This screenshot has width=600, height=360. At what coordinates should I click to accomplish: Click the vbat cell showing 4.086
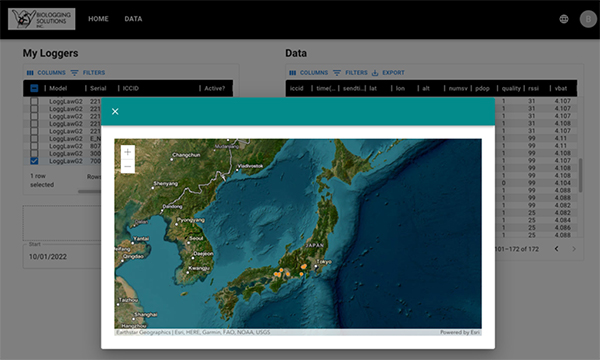[x=562, y=228]
